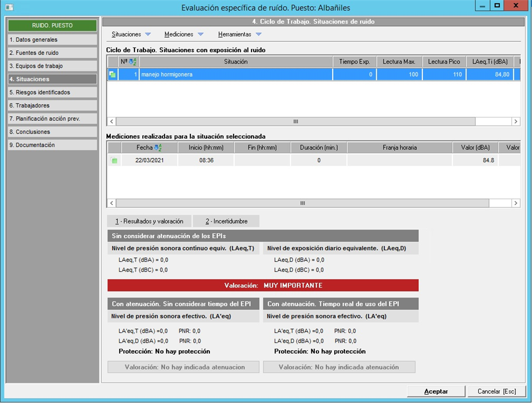
Task: Open the Herramientas dropdown menu
Action: pyautogui.click(x=240, y=35)
